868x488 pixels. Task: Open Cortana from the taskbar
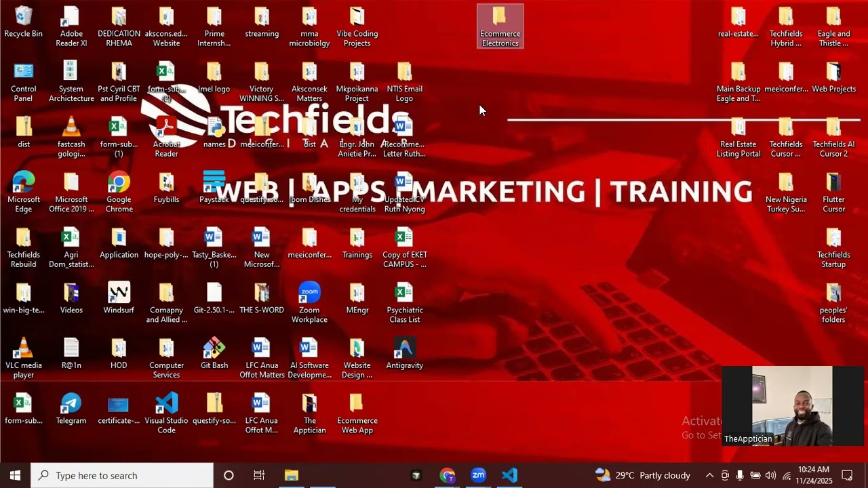click(x=229, y=475)
